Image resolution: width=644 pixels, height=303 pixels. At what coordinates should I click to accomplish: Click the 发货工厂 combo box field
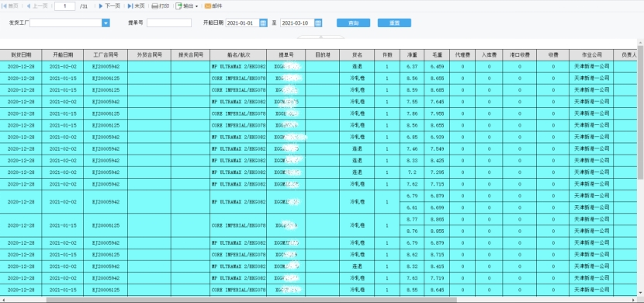pos(66,23)
